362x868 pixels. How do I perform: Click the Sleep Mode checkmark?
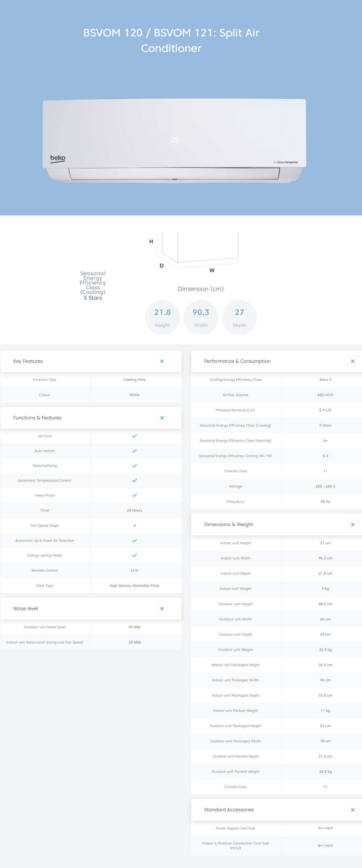(x=134, y=495)
